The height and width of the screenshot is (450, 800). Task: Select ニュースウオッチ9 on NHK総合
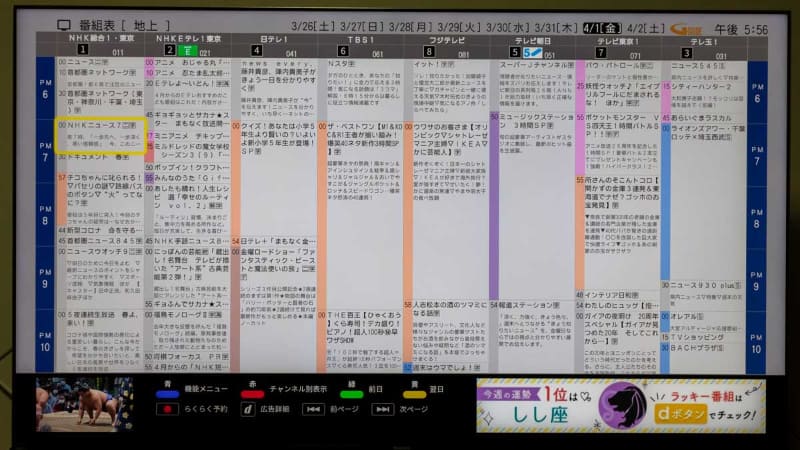pyautogui.click(x=100, y=278)
